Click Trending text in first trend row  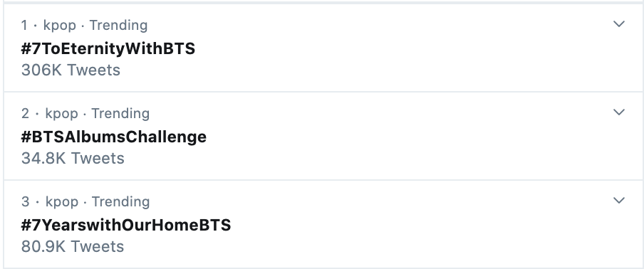[x=119, y=26]
